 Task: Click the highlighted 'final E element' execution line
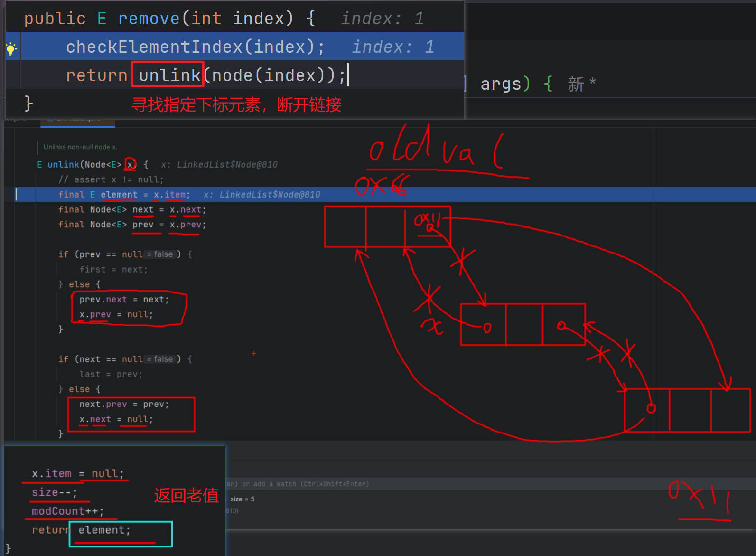tap(123, 195)
